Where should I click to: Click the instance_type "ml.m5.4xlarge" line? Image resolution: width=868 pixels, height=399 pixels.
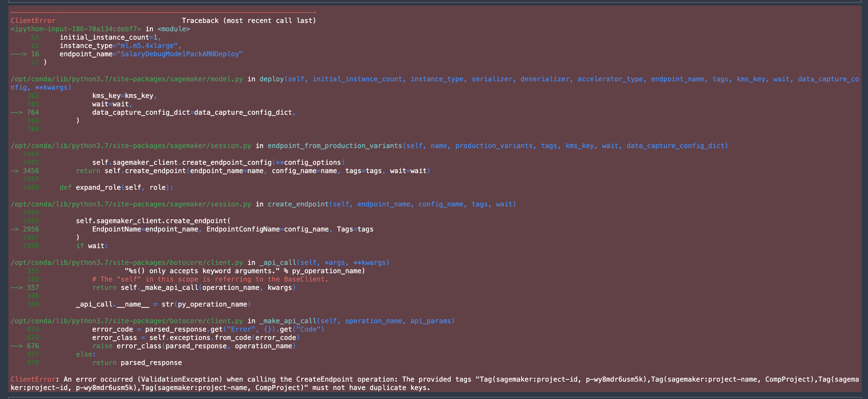click(x=121, y=46)
